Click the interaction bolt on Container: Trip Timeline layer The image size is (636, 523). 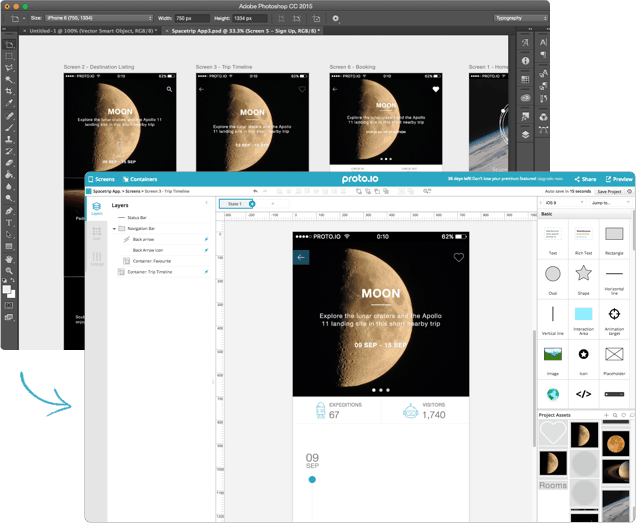(206, 271)
